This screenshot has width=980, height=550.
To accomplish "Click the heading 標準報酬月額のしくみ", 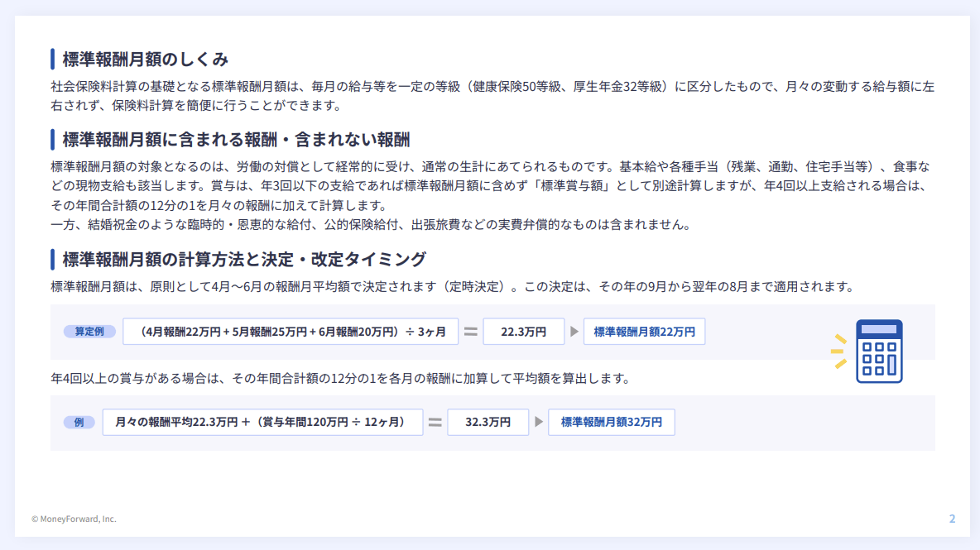I will [x=146, y=60].
